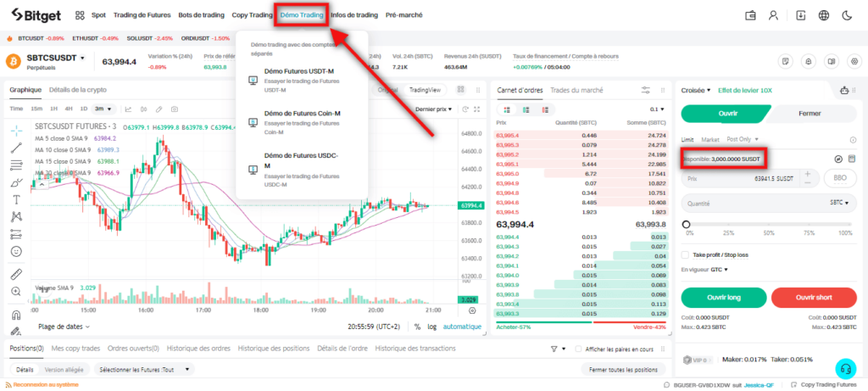Image resolution: width=868 pixels, height=391 pixels.
Task: Expand the SBTCSUSDT pair selector dropdown
Action: [82, 58]
